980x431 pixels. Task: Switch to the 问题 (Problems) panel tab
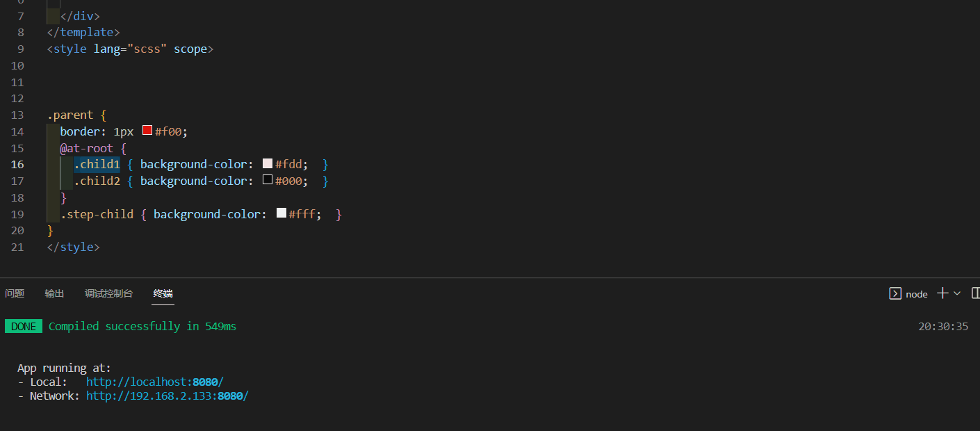tap(15, 293)
